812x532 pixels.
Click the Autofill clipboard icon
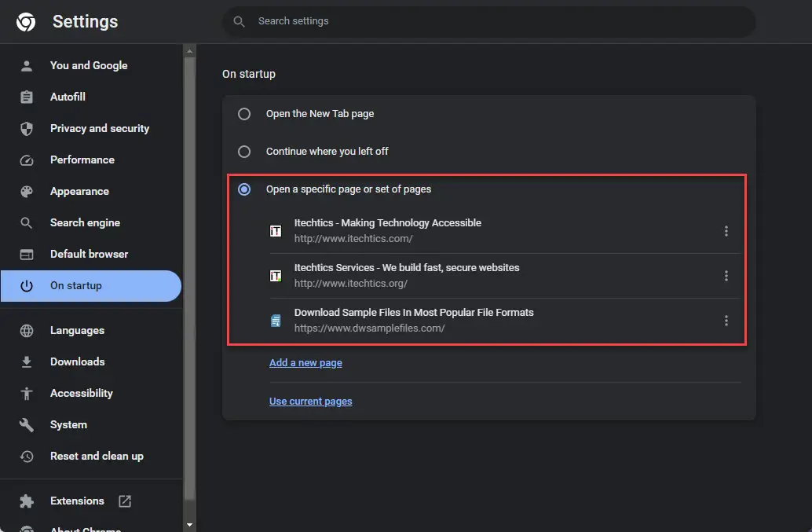click(x=27, y=97)
